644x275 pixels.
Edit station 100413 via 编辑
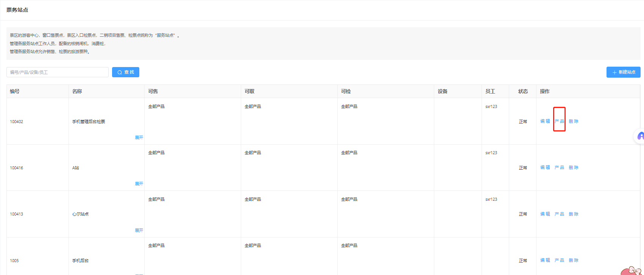(545, 214)
